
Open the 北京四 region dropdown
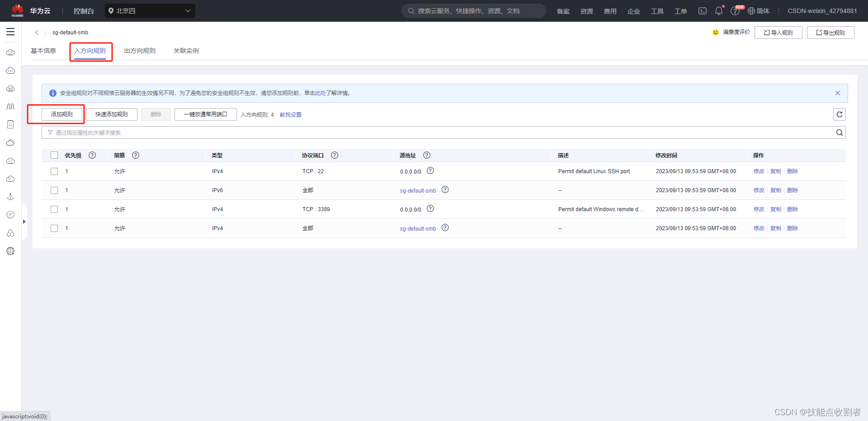click(150, 11)
